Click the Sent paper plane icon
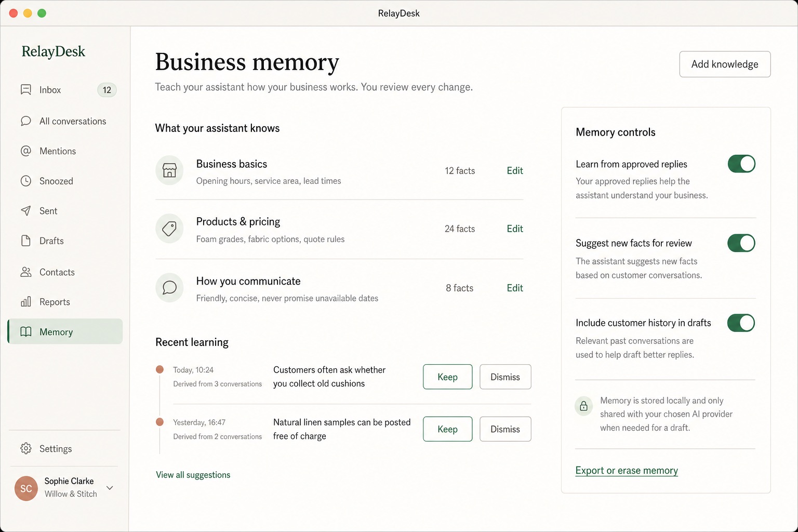This screenshot has height=532, width=798. [26, 210]
